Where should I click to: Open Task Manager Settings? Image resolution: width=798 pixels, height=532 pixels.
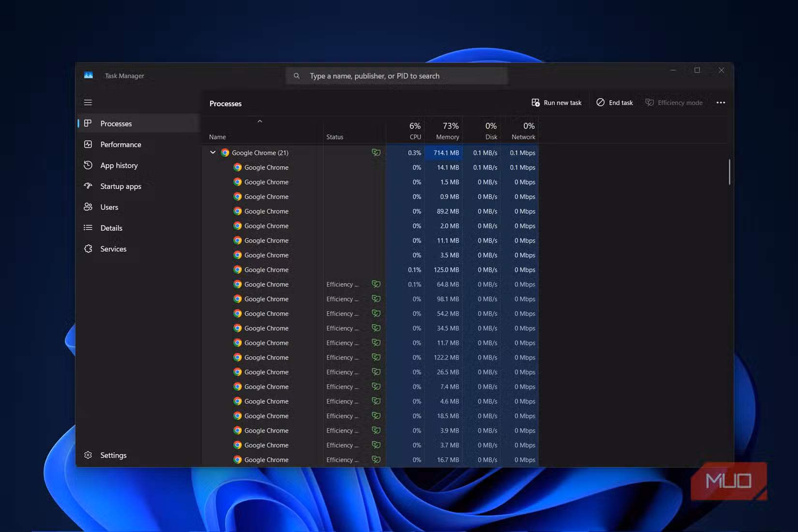tap(139, 455)
